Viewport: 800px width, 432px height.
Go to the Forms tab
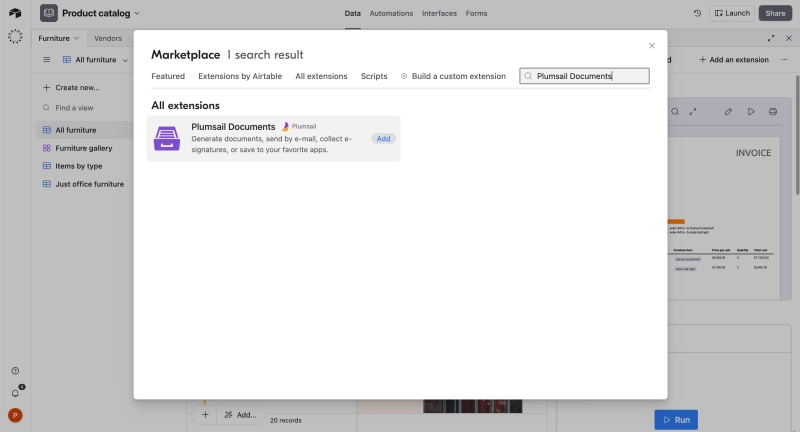[477, 13]
